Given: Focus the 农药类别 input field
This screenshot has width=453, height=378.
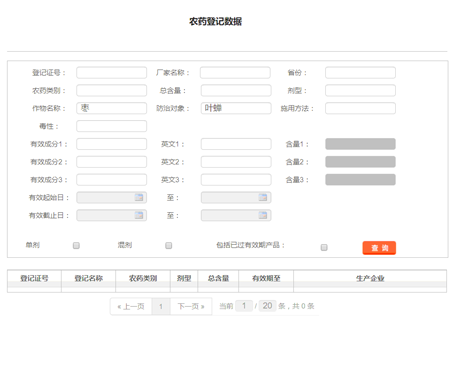Looking at the screenshot, I should 112,90.
